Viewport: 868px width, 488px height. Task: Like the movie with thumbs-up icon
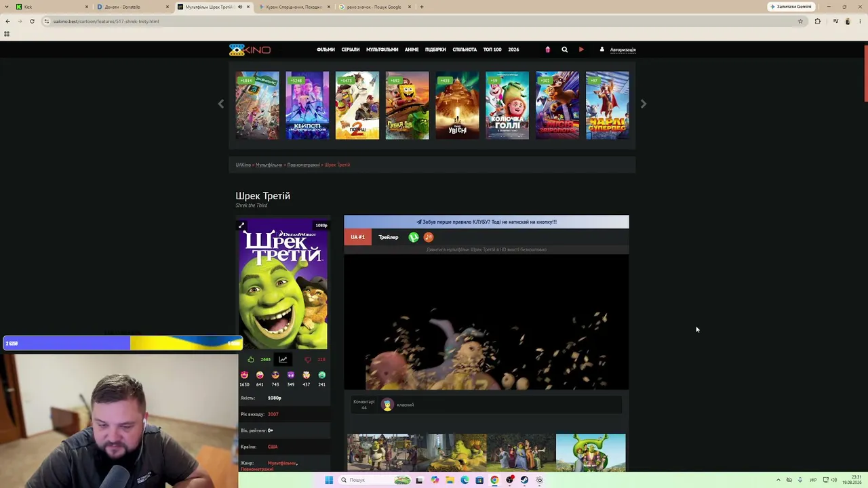pos(251,359)
